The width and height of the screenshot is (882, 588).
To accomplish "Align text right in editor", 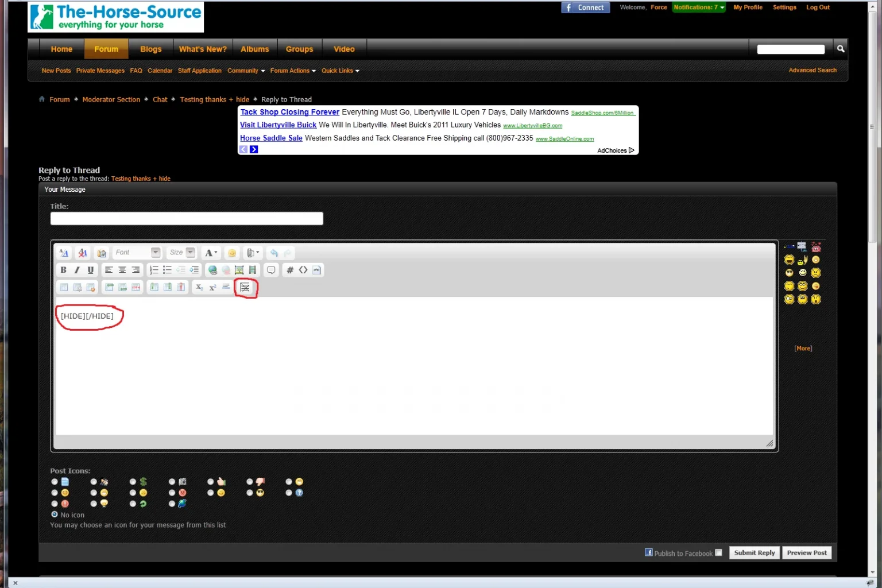I will [136, 270].
